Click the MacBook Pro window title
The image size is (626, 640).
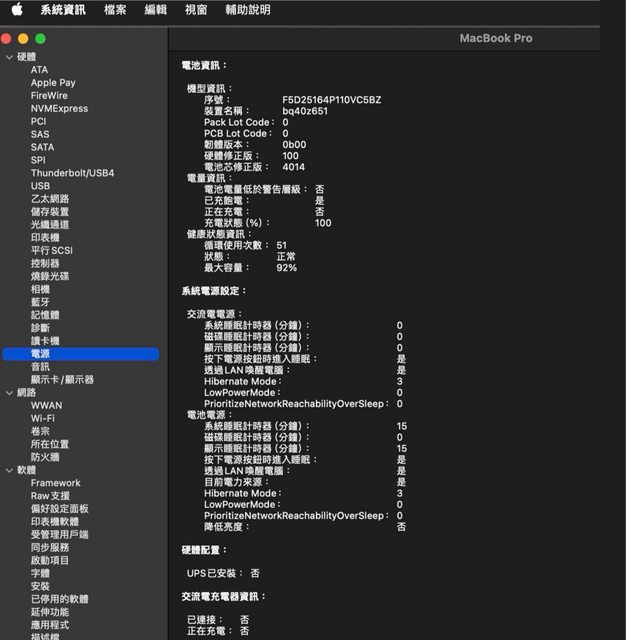pos(496,38)
